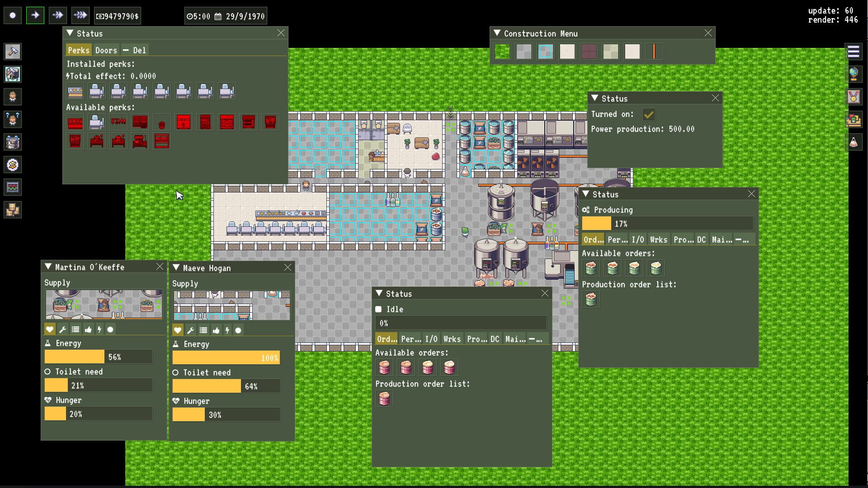Select the hammer build tool

point(13,52)
